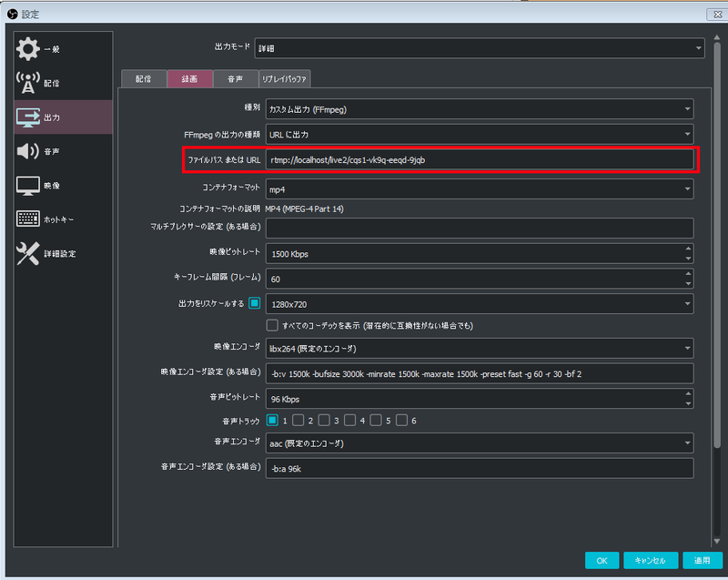The image size is (728, 580).
Task: Switch to the 配信 tab
Action: click(144, 79)
